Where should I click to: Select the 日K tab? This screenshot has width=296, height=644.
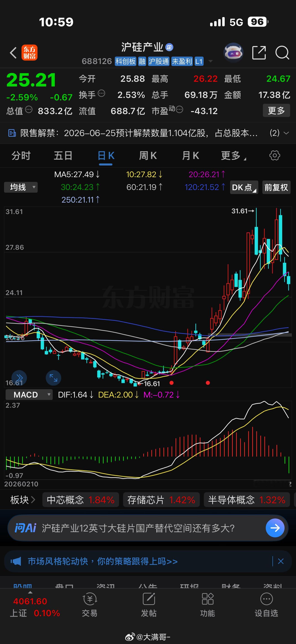[x=106, y=156]
